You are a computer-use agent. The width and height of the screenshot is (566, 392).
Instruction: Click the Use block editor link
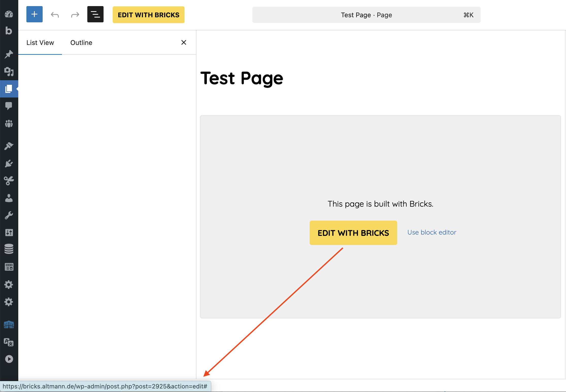point(431,232)
